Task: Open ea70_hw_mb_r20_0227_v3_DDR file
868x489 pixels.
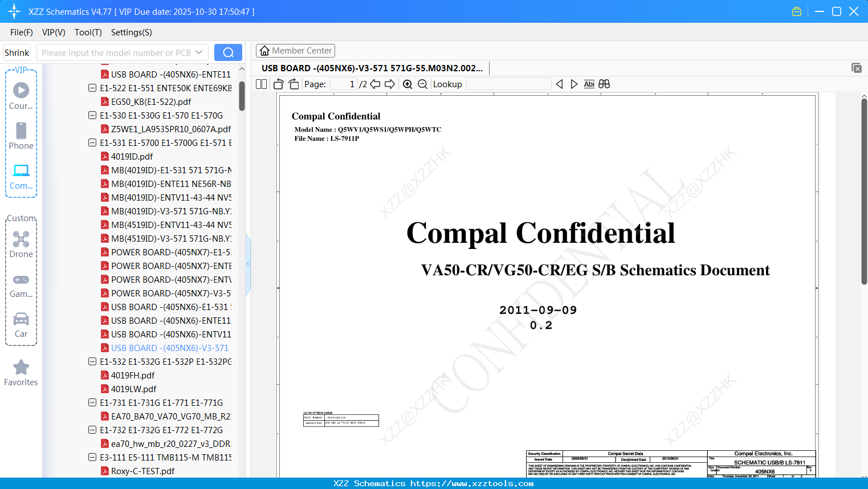Action: [171, 443]
